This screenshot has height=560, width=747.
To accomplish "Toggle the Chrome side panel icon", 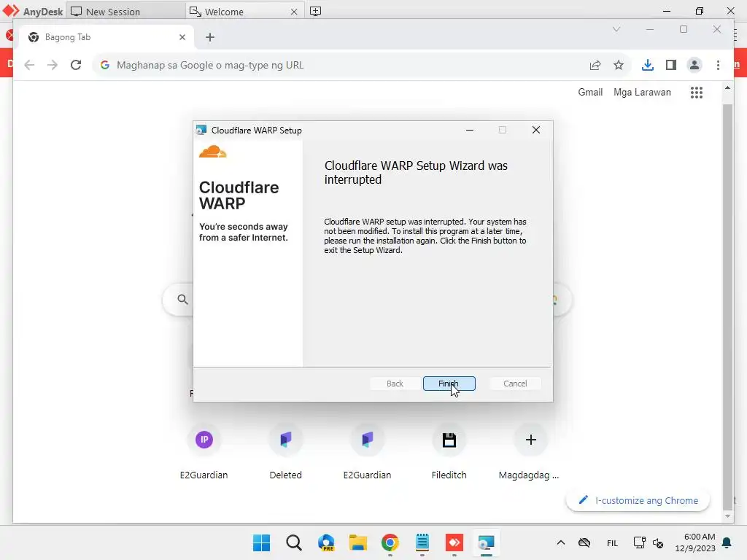I will [671, 65].
